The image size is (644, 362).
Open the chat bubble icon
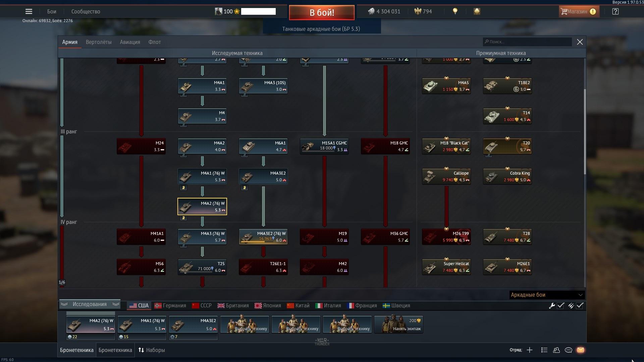click(x=569, y=350)
